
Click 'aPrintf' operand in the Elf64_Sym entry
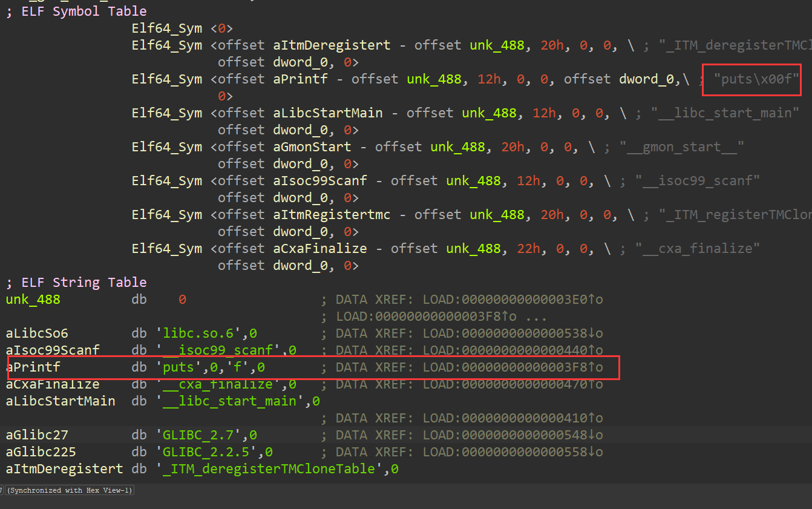[301, 79]
